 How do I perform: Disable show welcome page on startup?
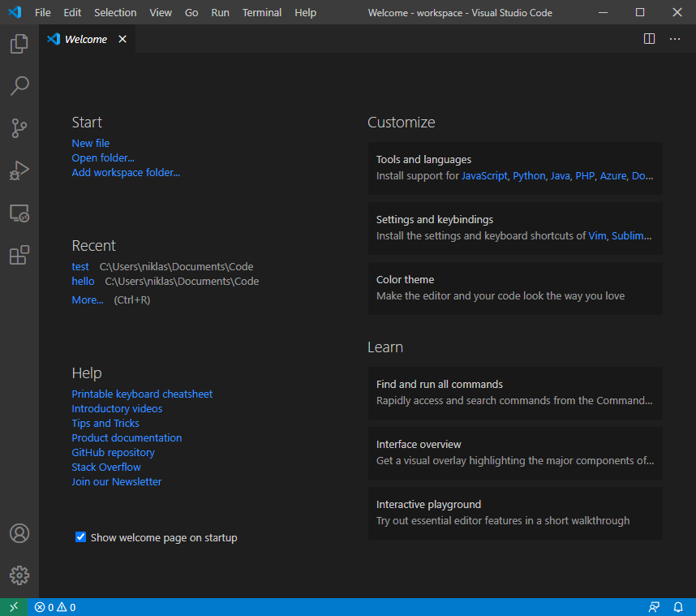80,536
